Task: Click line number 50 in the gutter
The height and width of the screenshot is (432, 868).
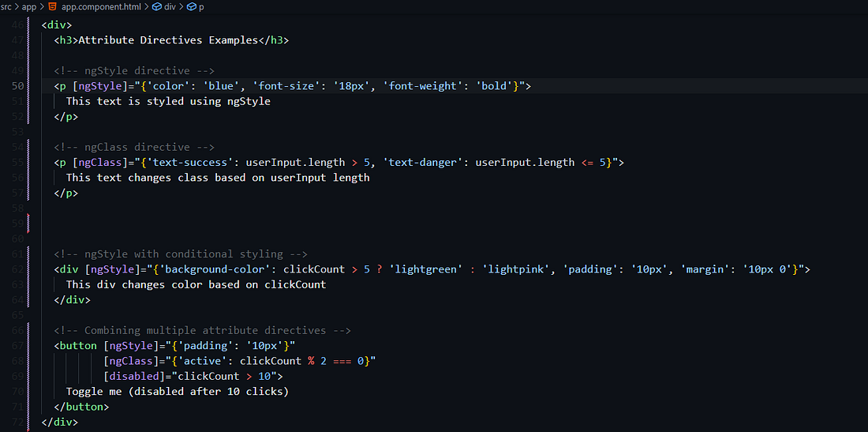Action: coord(17,86)
